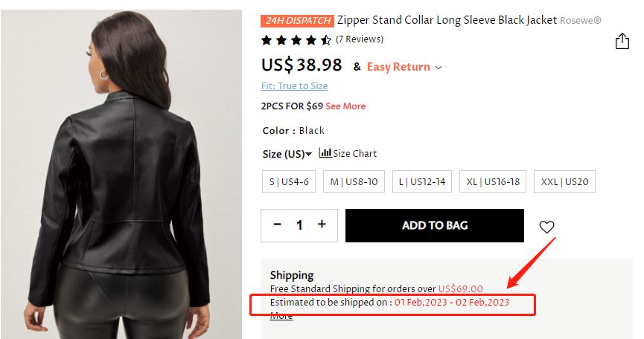Increase quantity with plus button
The height and width of the screenshot is (339, 644).
point(322,225)
